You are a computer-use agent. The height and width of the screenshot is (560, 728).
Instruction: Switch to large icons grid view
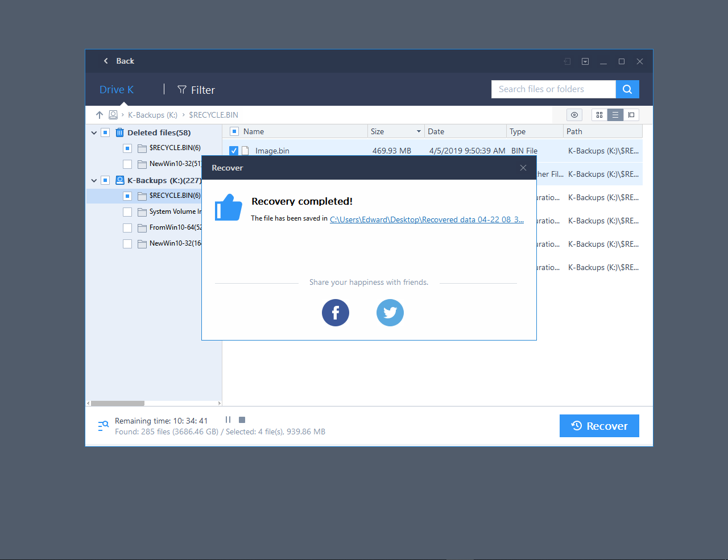coord(599,115)
